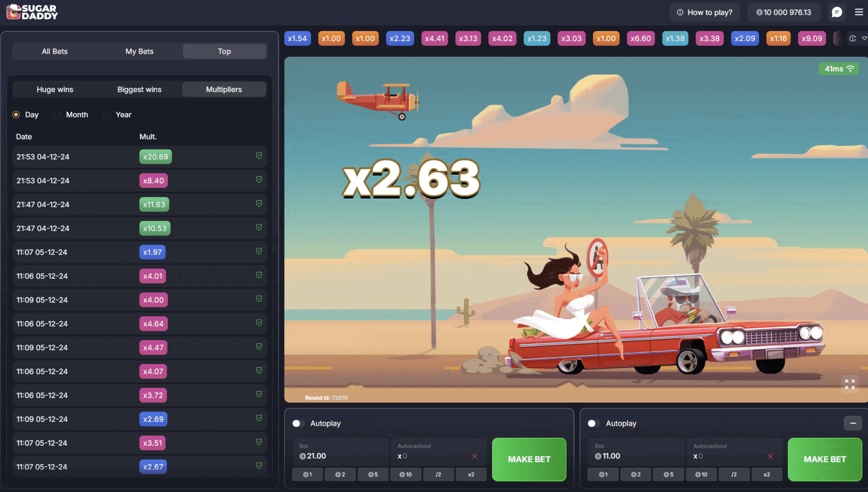Open the Biggest wins tab
The width and height of the screenshot is (868, 492).
139,90
